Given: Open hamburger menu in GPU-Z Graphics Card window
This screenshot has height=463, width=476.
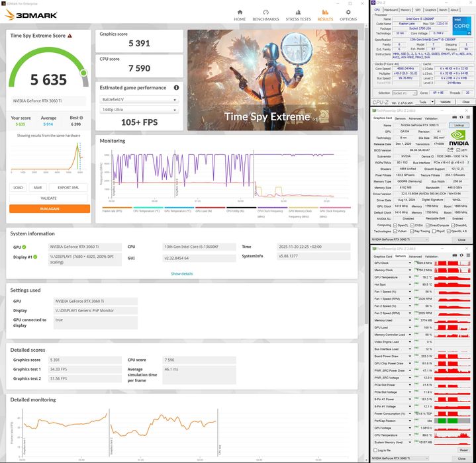Looking at the screenshot, I should 468,117.
